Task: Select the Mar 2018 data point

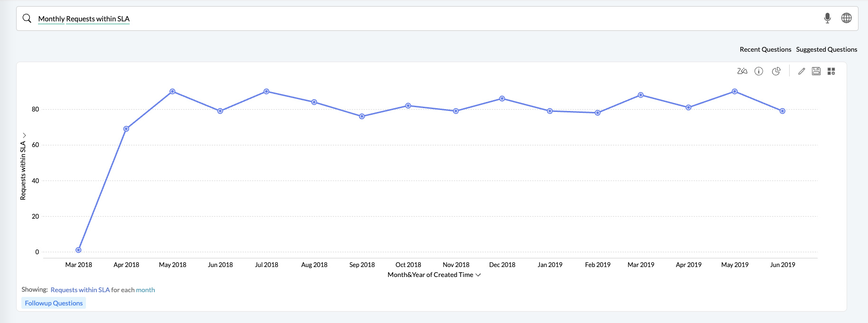Action: [x=78, y=250]
